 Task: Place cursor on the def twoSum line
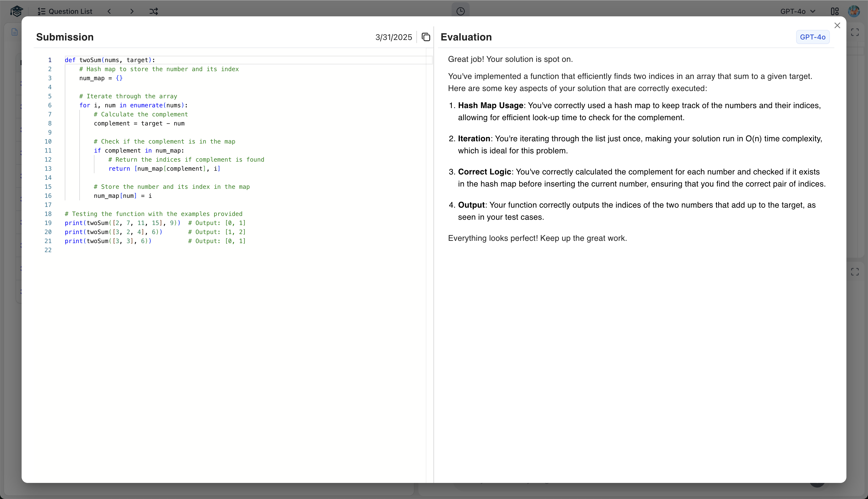110,60
